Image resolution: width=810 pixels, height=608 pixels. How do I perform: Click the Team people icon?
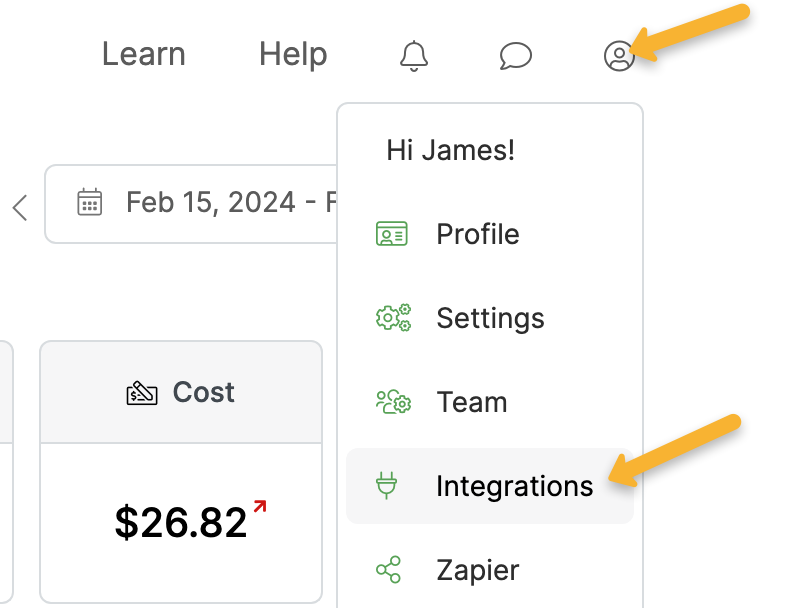(392, 402)
